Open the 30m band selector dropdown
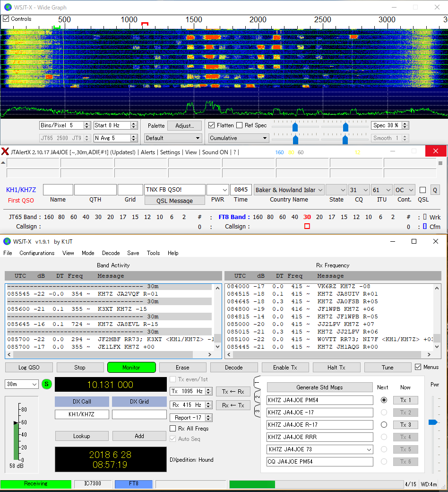Screen dimensions: 448x492 pyautogui.click(x=21, y=384)
